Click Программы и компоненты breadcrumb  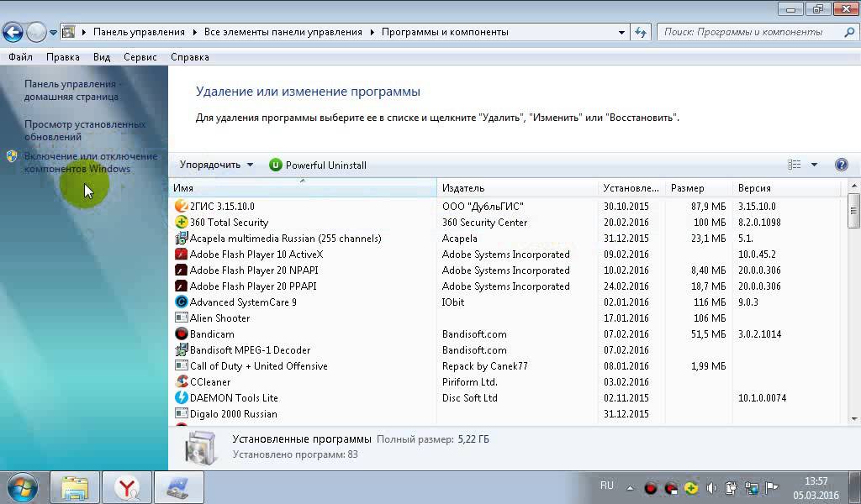445,33
